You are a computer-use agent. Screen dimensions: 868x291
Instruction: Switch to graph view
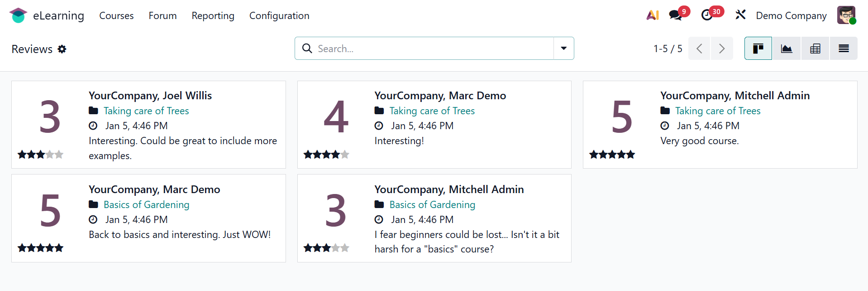coord(787,48)
